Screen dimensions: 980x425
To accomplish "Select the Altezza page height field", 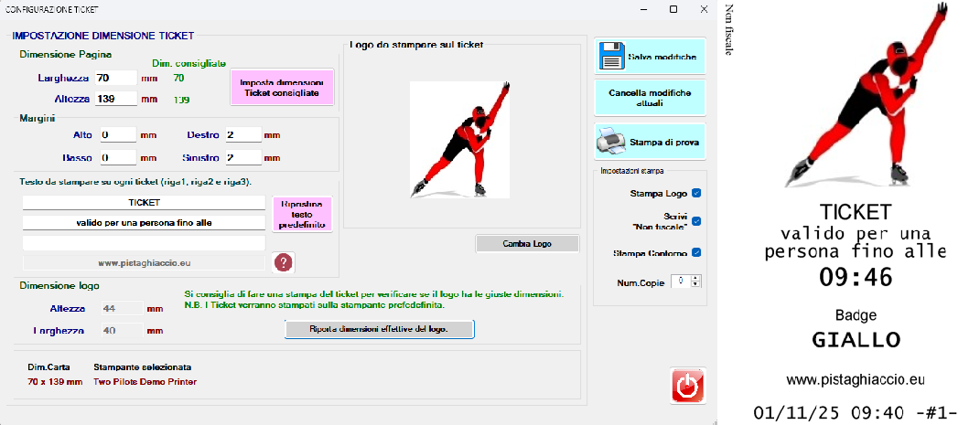I will [x=115, y=99].
